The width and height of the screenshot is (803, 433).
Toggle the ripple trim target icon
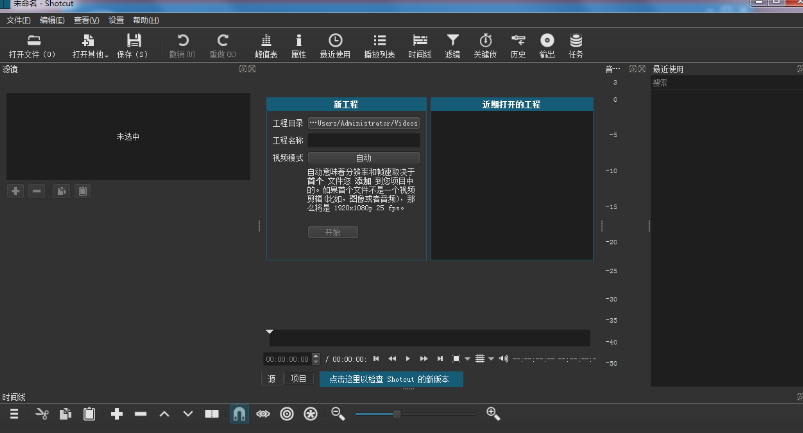[x=287, y=414]
